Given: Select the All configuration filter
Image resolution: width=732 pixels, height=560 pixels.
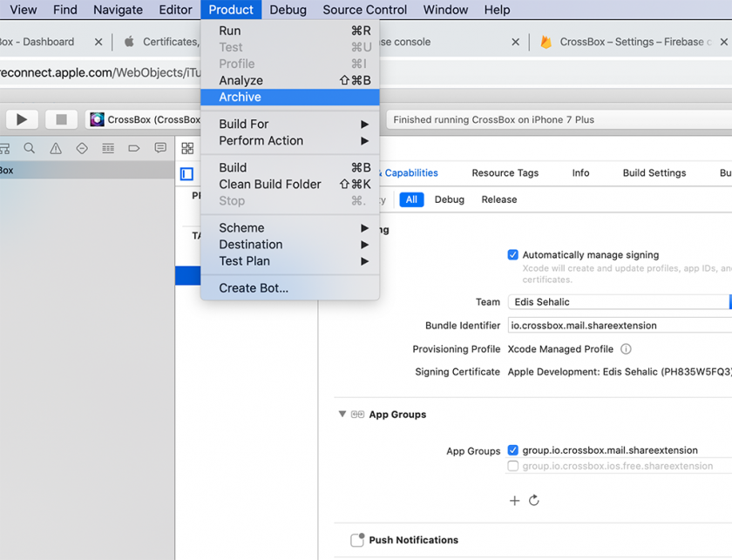Looking at the screenshot, I should pyautogui.click(x=411, y=199).
